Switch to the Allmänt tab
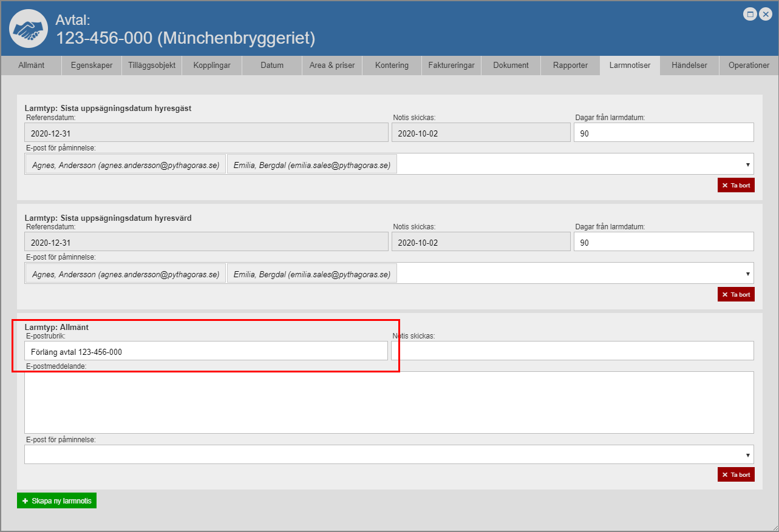The height and width of the screenshot is (532, 779). tap(31, 66)
